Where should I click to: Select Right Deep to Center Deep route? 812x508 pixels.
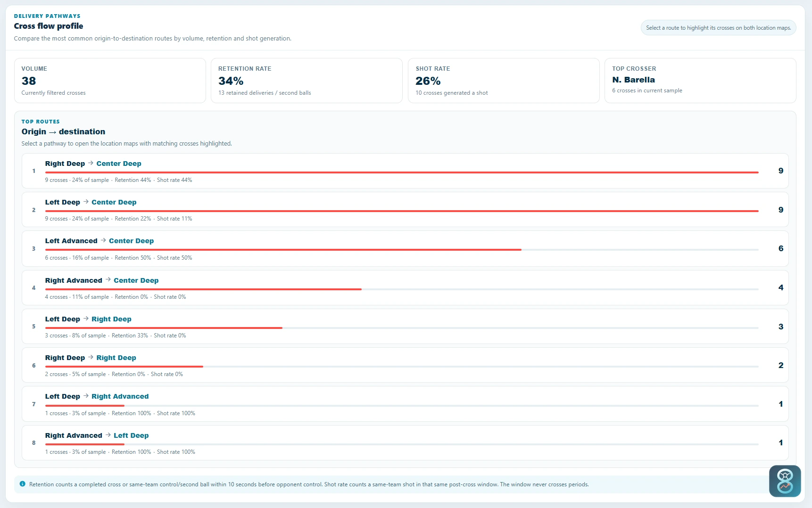[x=405, y=171]
